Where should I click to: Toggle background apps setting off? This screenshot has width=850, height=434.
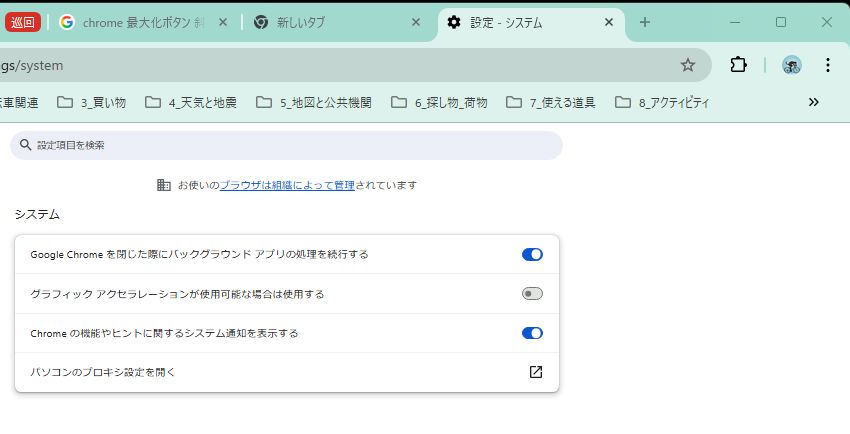click(x=532, y=254)
